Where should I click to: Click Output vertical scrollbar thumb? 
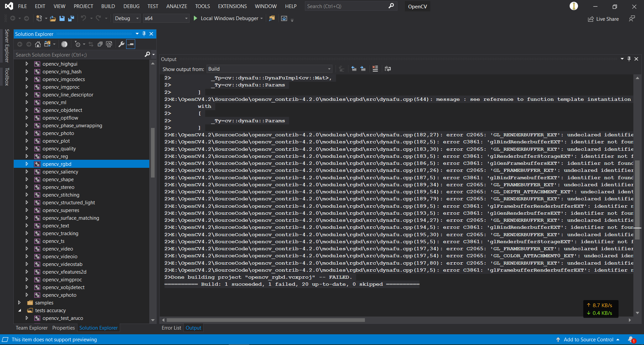point(637,200)
